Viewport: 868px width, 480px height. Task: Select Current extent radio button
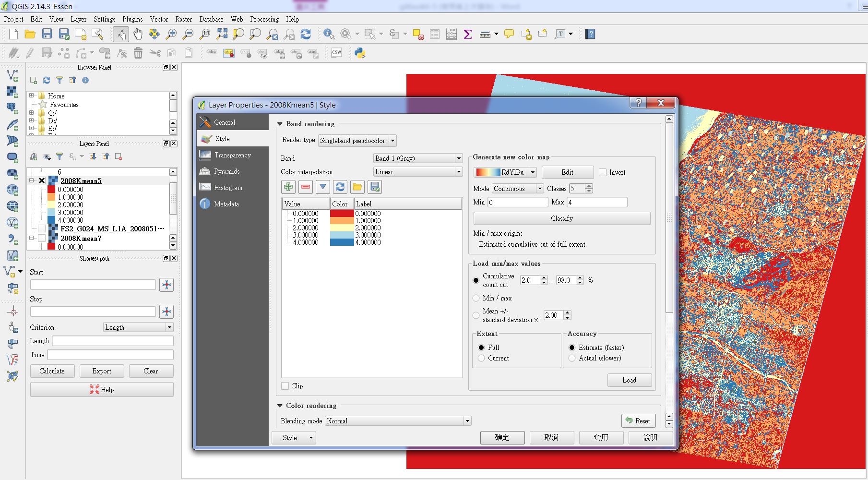point(481,358)
